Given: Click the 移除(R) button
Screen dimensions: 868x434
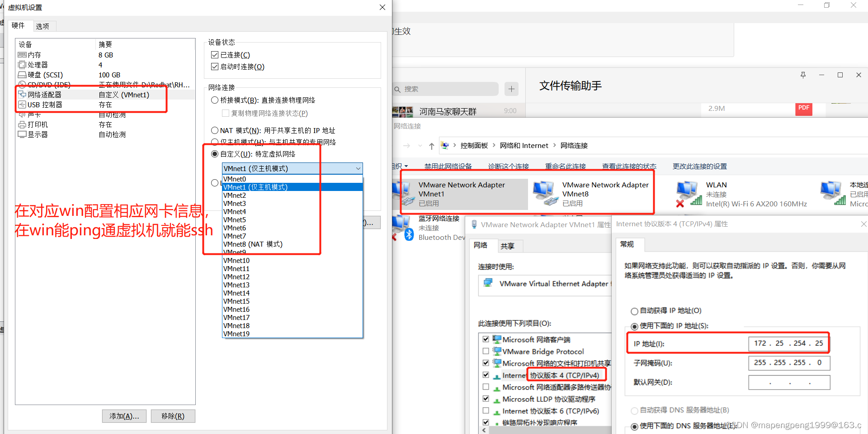Looking at the screenshot, I should click(173, 416).
